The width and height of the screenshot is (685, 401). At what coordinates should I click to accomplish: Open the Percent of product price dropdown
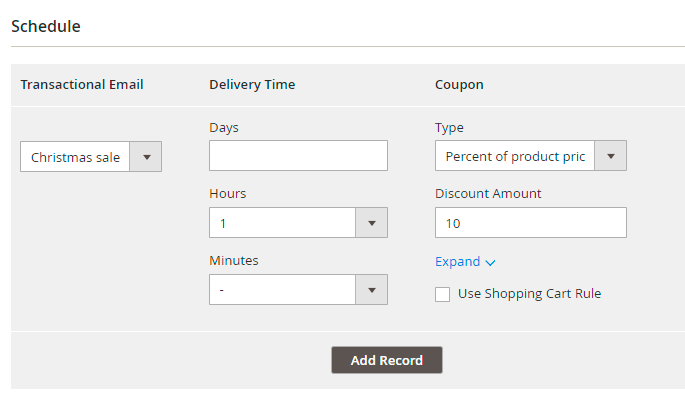531,156
